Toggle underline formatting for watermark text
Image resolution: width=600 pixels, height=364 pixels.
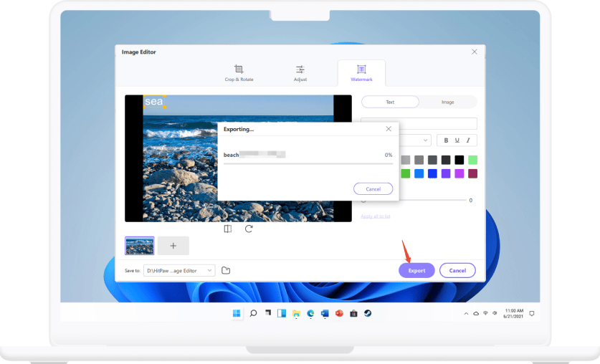[x=457, y=140]
